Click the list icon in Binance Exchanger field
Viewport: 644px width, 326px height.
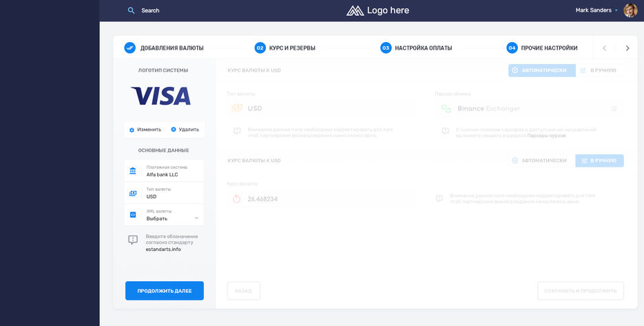(614, 108)
